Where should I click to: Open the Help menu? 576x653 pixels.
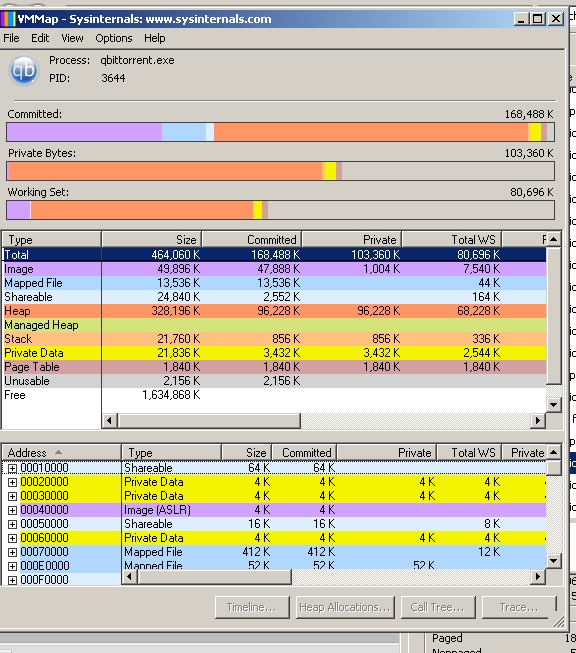coord(155,38)
